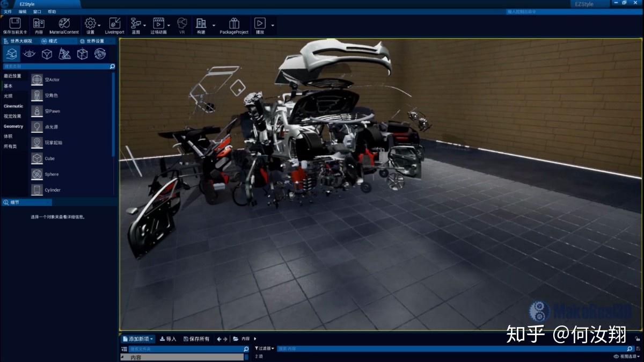Open the 文件 menu
This screenshot has width=644, height=362.
9,11
